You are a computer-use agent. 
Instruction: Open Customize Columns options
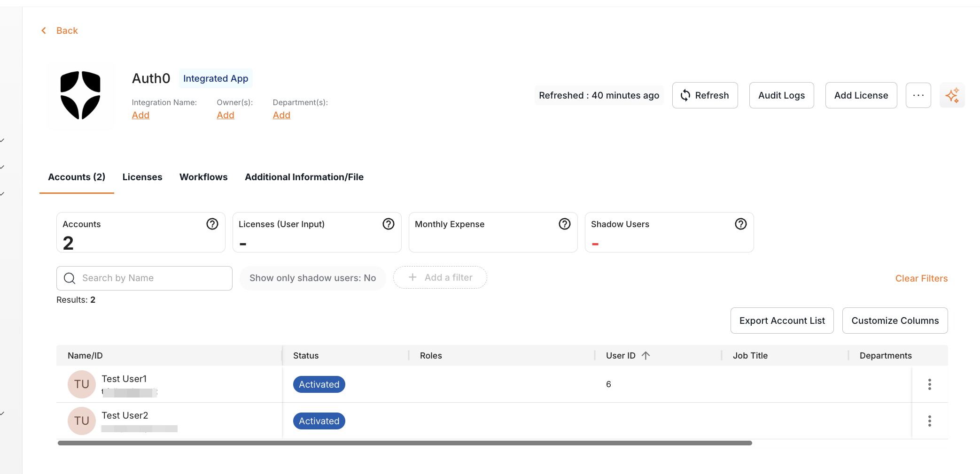click(894, 321)
